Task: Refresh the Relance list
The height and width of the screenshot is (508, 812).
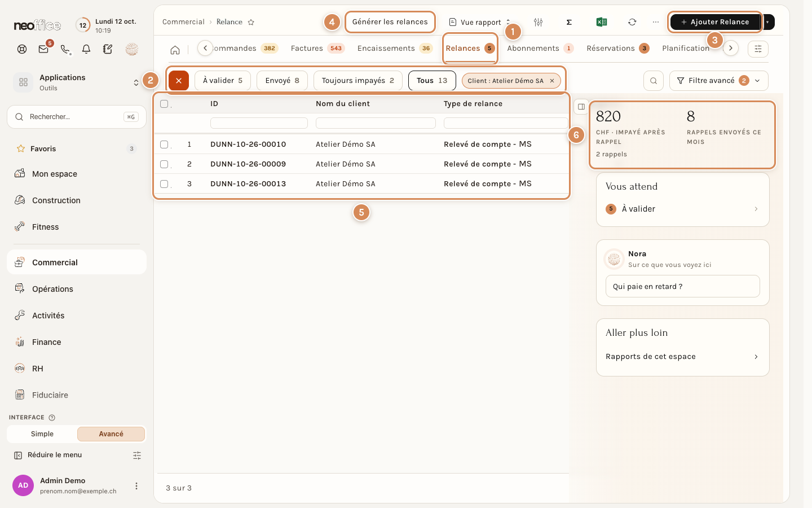Action: click(632, 22)
